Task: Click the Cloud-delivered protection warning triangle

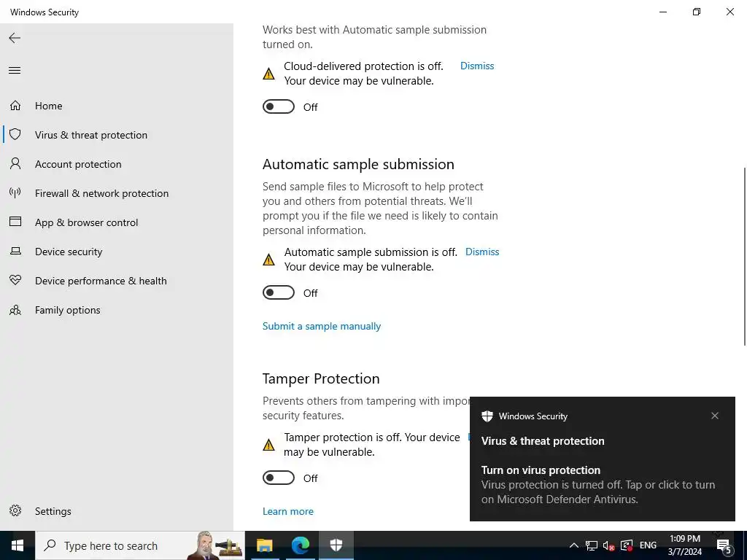Action: point(268,74)
